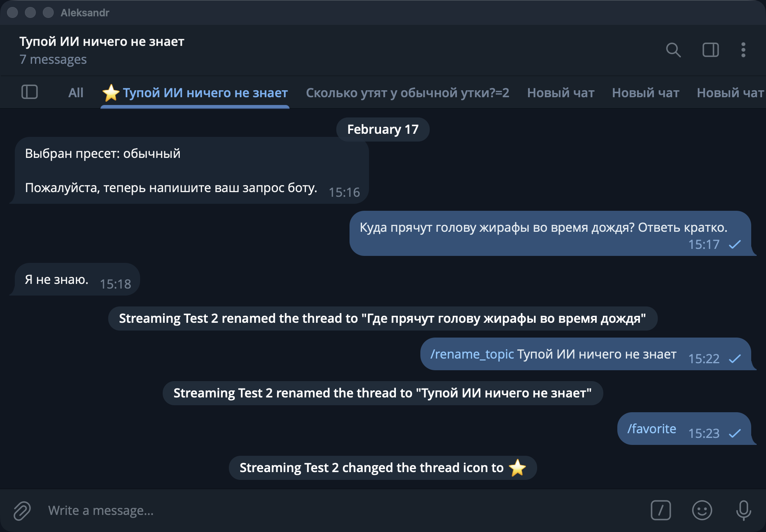Click the microphone voice message icon
Image resolution: width=766 pixels, height=532 pixels.
click(x=743, y=510)
